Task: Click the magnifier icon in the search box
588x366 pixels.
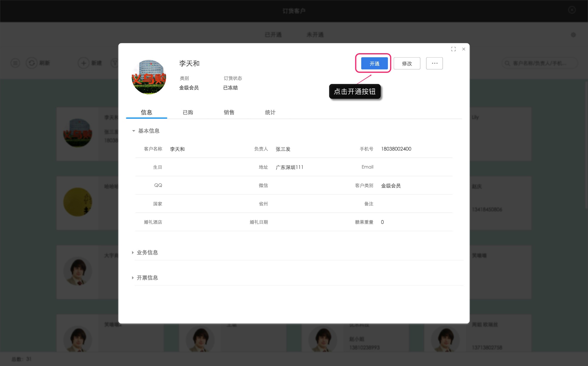Action: tap(507, 63)
